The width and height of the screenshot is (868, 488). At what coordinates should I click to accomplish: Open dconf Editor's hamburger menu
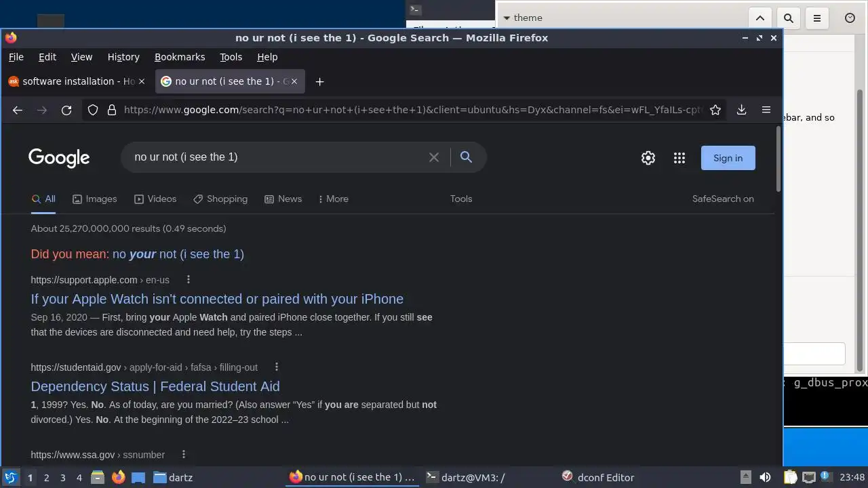click(817, 18)
